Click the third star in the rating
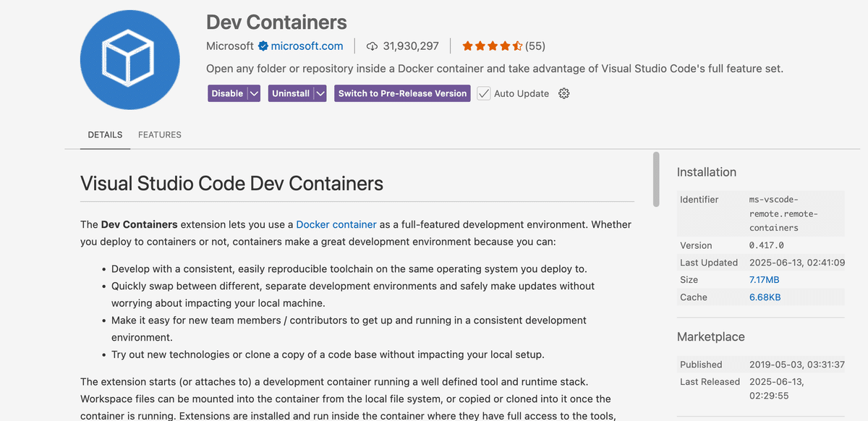Image resolution: width=868 pixels, height=421 pixels. coord(493,46)
